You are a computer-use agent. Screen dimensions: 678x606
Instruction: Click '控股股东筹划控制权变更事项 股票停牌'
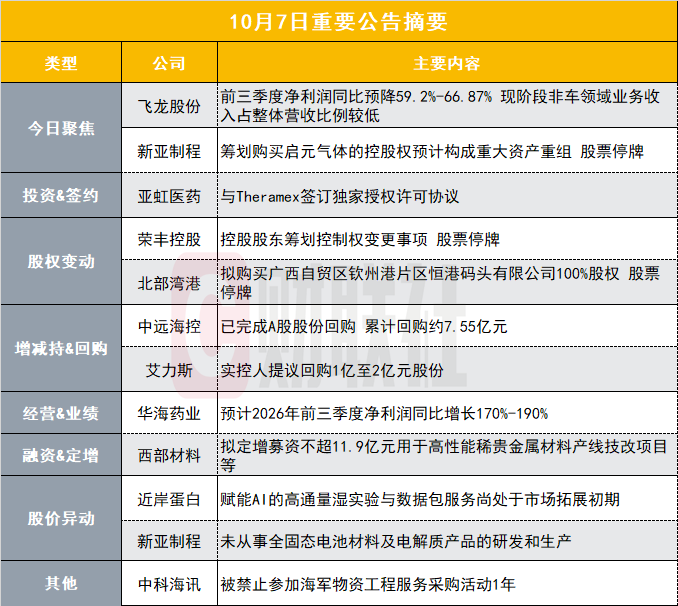(360, 239)
